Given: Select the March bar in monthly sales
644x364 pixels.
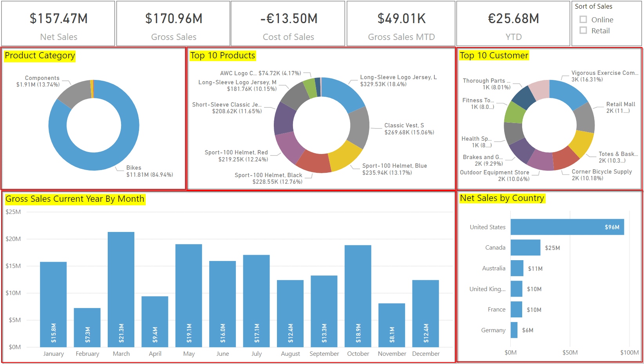Looking at the screenshot, I should click(x=121, y=289).
